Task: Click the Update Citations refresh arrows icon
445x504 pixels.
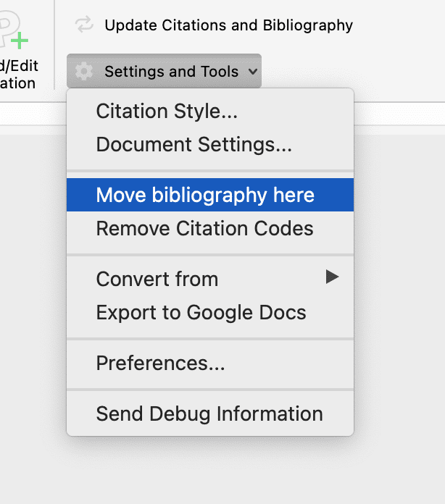Action: pyautogui.click(x=85, y=25)
